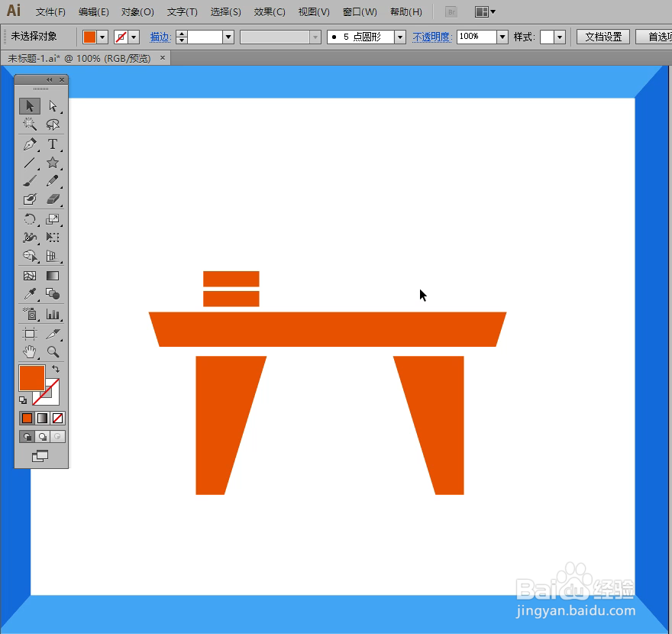This screenshot has height=634, width=672.
Task: Open the 效果(C) menu
Action: (x=270, y=12)
